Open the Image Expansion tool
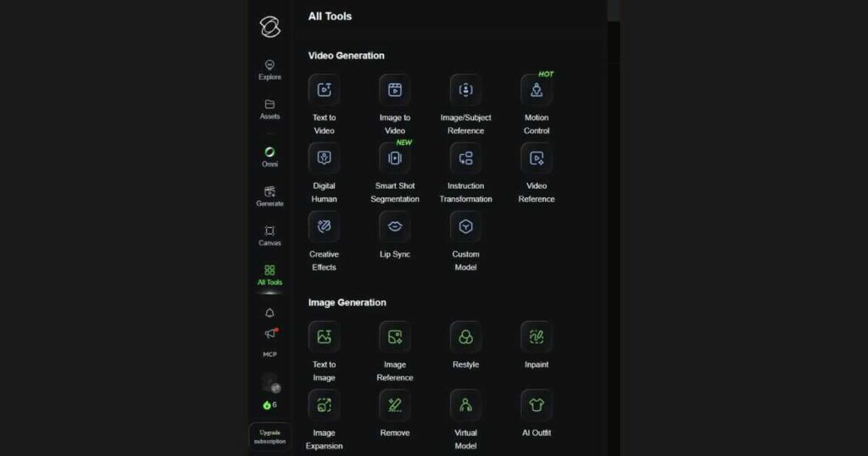 click(x=324, y=420)
